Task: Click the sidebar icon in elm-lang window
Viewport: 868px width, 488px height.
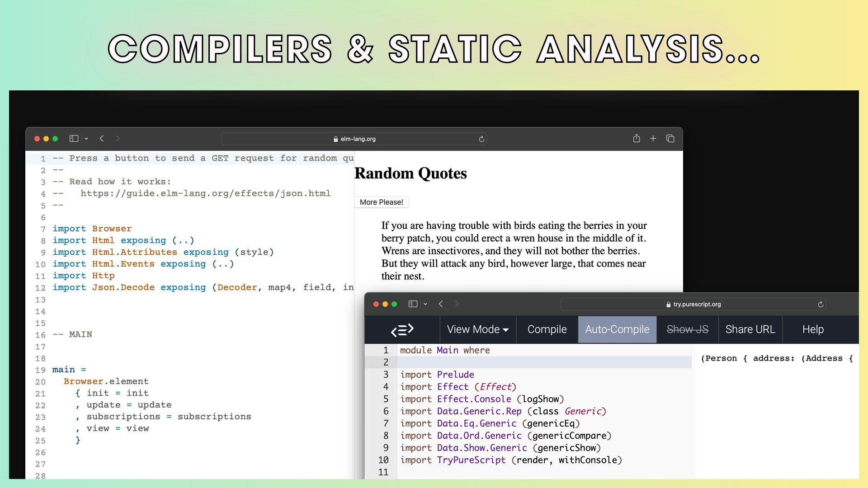Action: (x=74, y=139)
